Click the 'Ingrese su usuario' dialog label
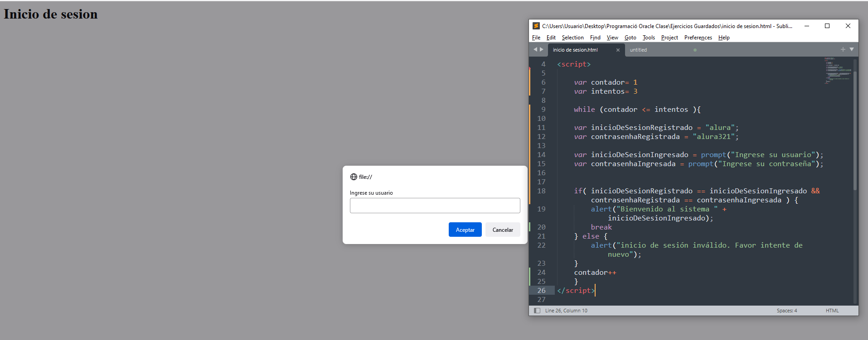 pos(371,193)
